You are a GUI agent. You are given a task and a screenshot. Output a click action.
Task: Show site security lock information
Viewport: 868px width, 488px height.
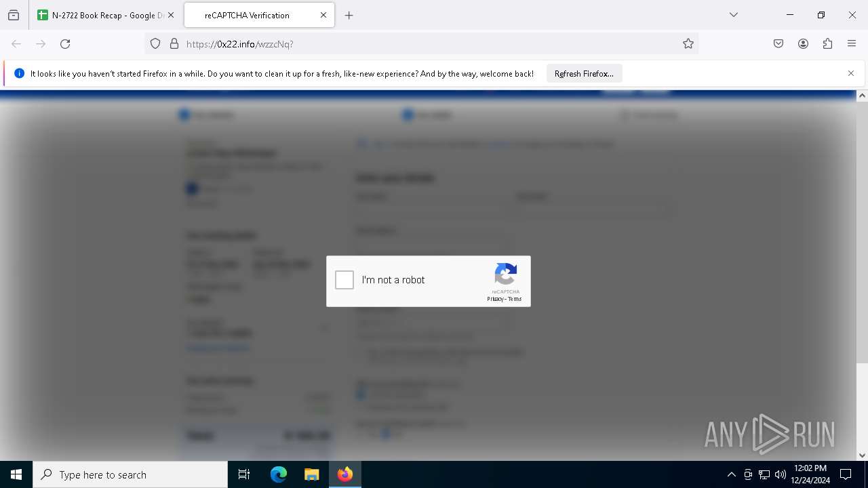[174, 43]
